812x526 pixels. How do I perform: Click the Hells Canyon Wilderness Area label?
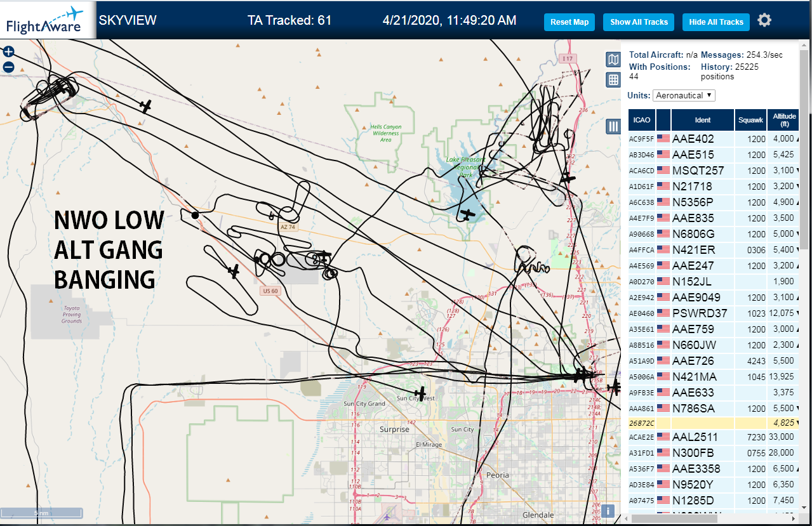pyautogui.click(x=385, y=133)
